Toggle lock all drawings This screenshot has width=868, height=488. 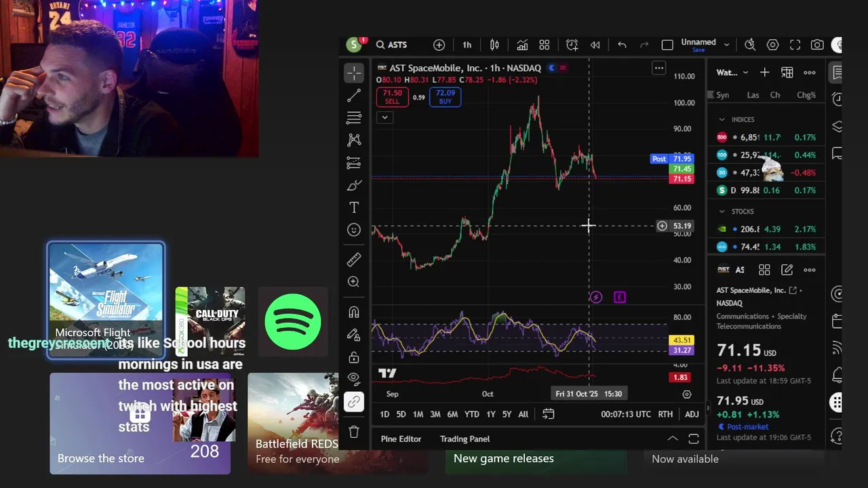354,357
